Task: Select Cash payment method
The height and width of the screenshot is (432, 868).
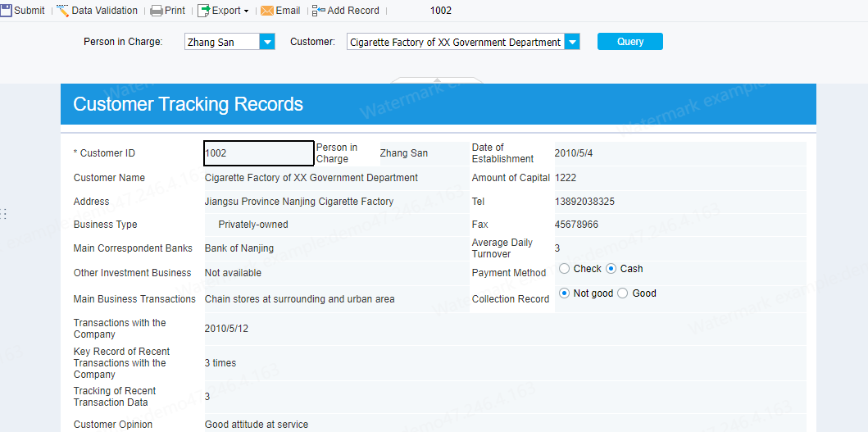Action: [x=611, y=269]
